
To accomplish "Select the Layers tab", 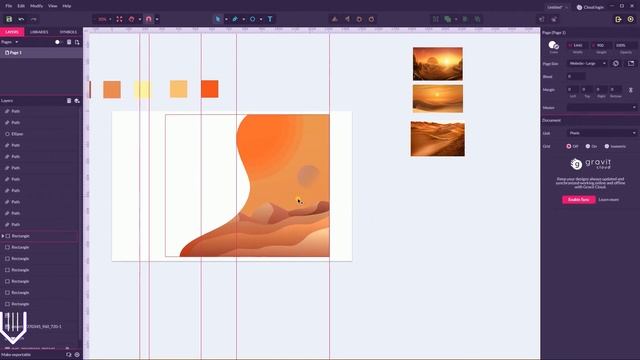I will (12, 32).
